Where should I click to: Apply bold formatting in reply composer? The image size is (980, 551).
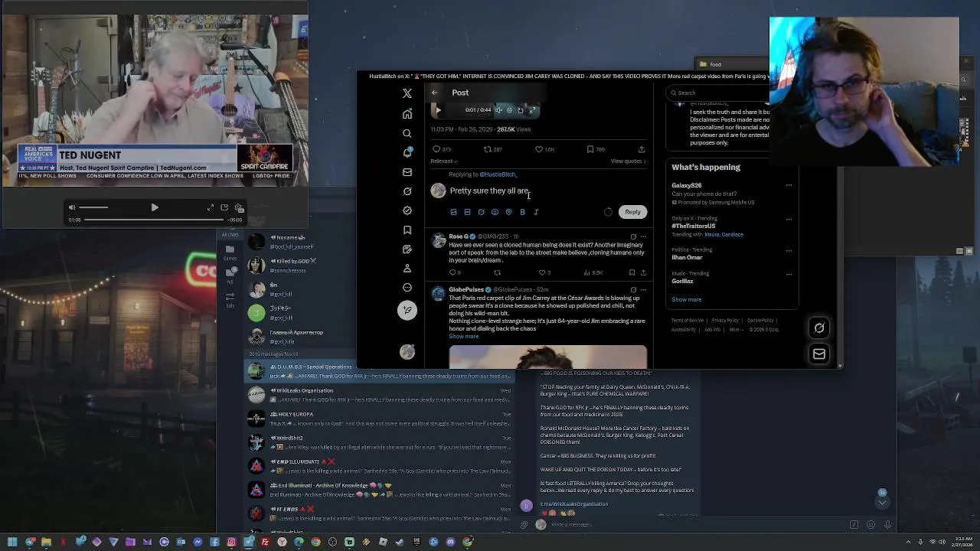522,212
